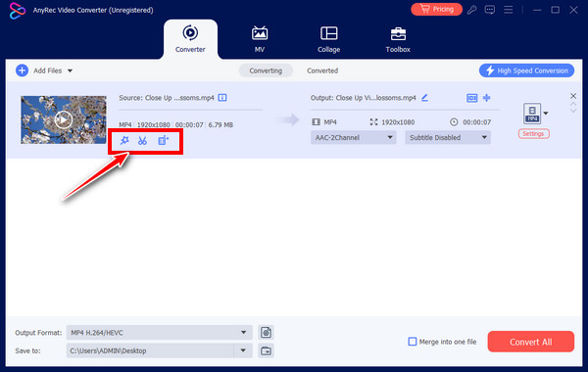The image size is (588, 372).
Task: Play the cherry blossom video thumbnail
Action: pyautogui.click(x=64, y=119)
